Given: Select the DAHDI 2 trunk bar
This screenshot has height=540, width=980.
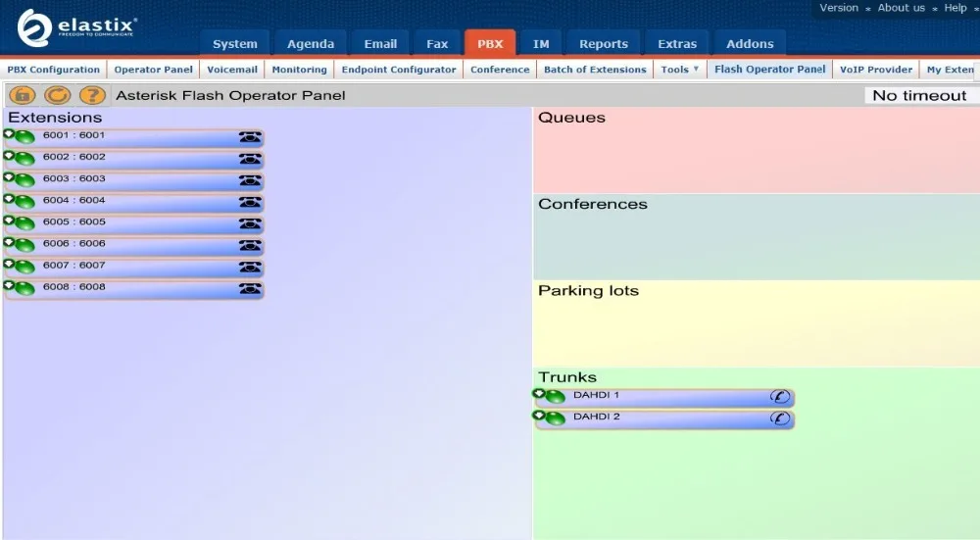Looking at the screenshot, I should 664,418.
